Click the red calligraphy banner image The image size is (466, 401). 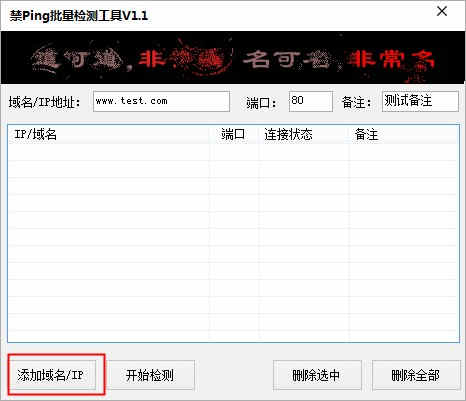(233, 58)
